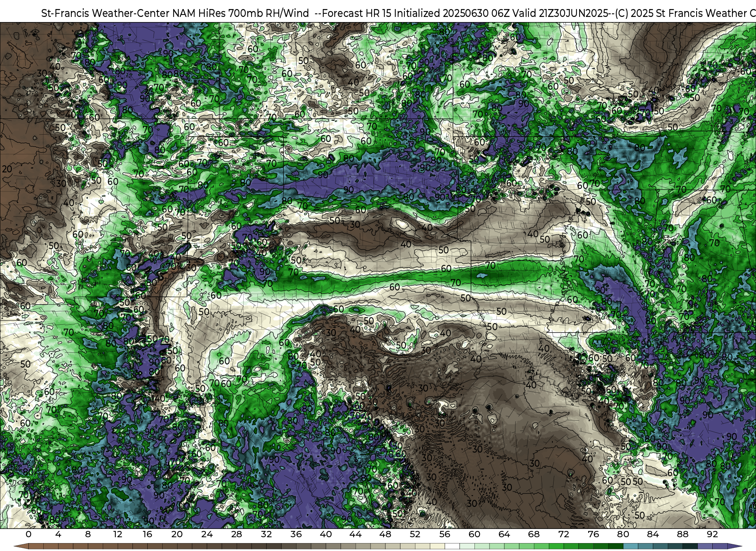Click the 'St-Francis Weather-Center' title text
Image resolution: width=756 pixels, height=551 pixels.
(106, 13)
